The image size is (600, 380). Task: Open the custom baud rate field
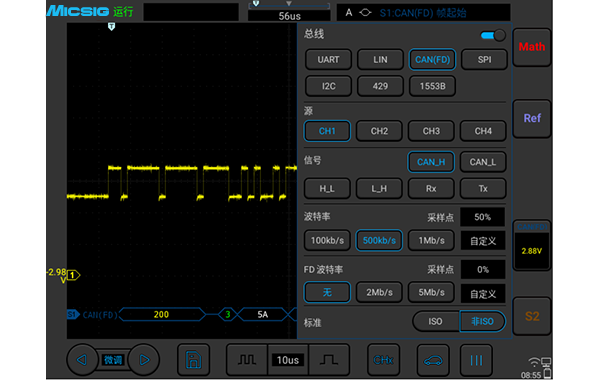[x=483, y=241]
